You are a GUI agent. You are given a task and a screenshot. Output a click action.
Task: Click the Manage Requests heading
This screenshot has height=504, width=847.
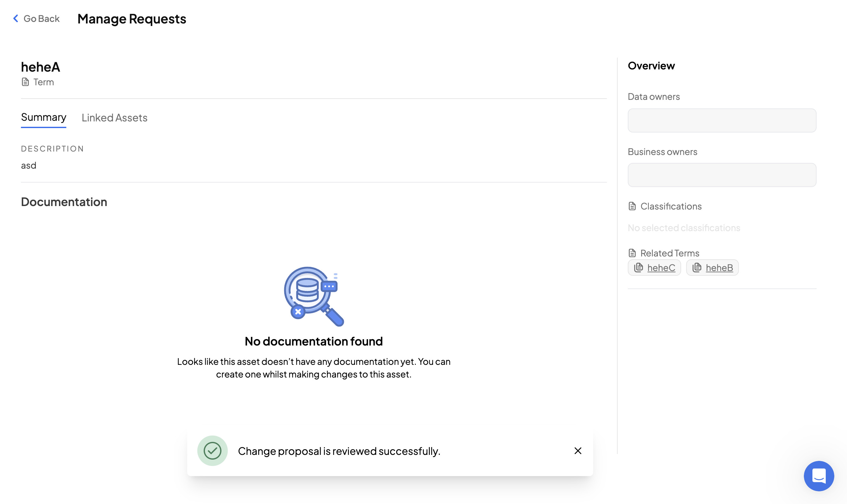coord(132,19)
